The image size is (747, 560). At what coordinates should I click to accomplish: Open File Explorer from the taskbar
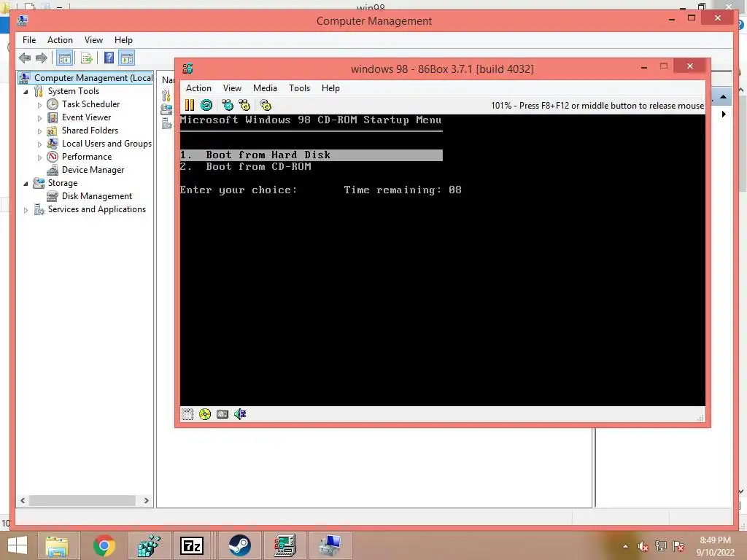(x=57, y=545)
